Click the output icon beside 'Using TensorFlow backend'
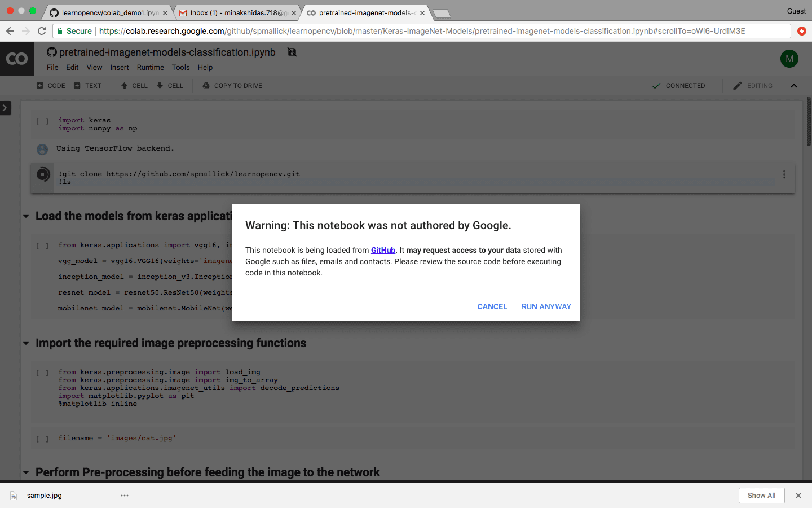Image resolution: width=812 pixels, height=508 pixels. (42, 150)
